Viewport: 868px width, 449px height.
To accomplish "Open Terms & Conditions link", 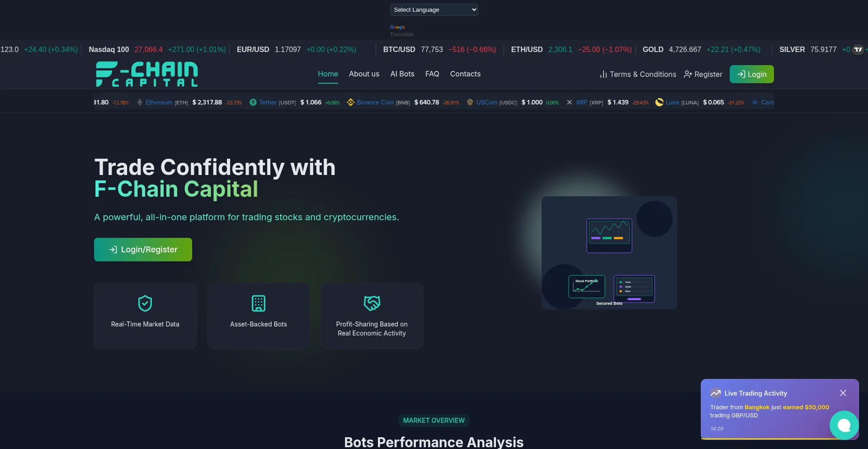I will (638, 74).
